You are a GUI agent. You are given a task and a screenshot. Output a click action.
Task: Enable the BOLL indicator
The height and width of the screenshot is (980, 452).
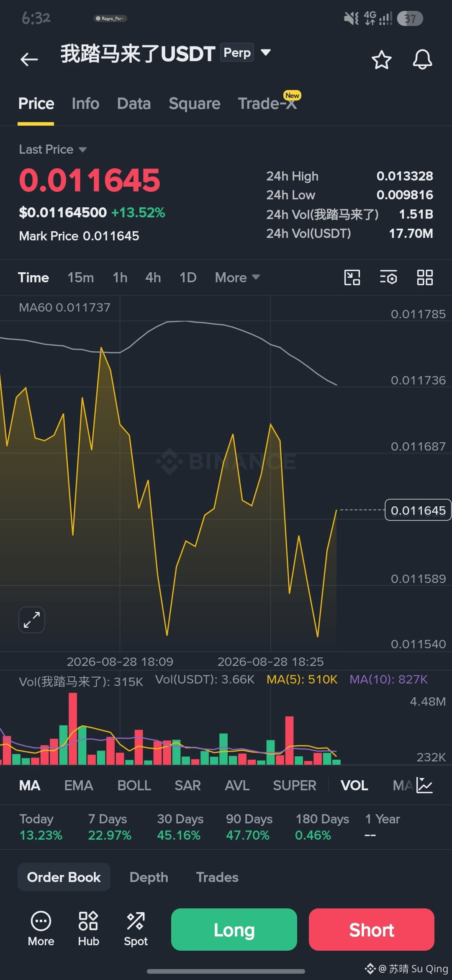[x=134, y=785]
